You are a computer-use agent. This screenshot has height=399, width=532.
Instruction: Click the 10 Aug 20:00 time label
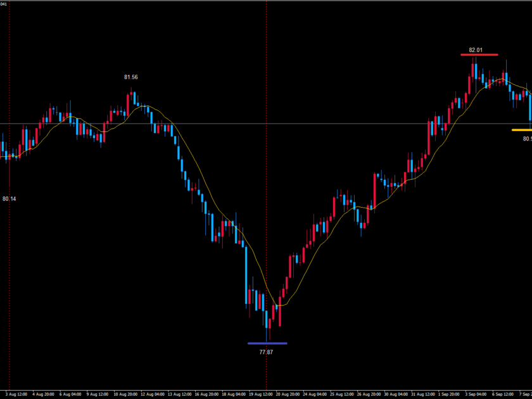(125, 393)
